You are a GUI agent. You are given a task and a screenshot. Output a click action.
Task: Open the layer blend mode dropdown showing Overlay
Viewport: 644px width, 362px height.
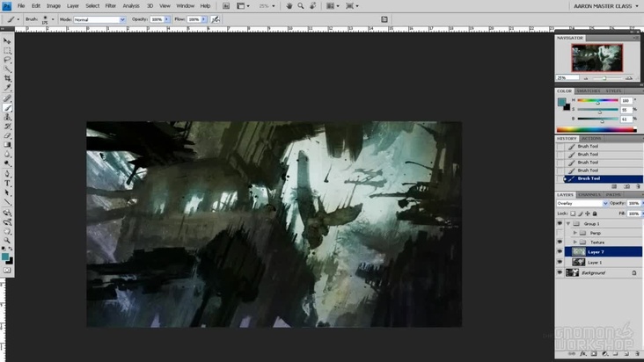[x=582, y=203]
